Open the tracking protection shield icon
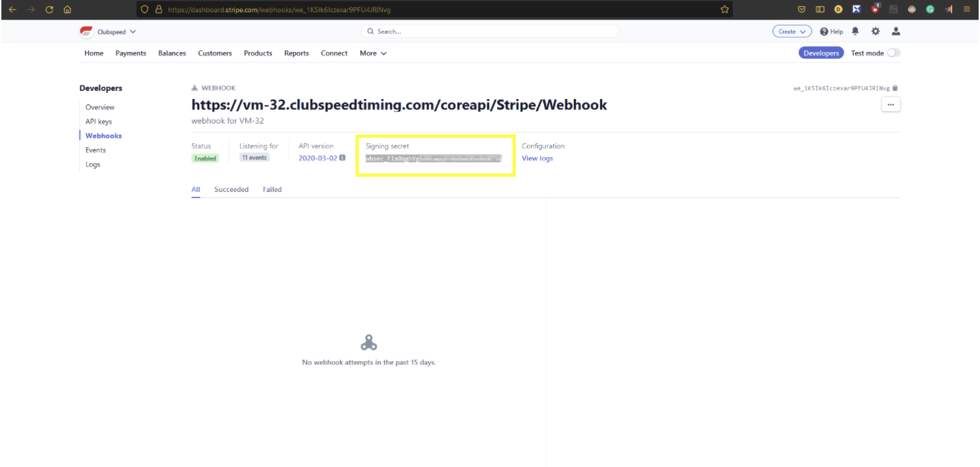This screenshot has height=467, width=980. [144, 10]
